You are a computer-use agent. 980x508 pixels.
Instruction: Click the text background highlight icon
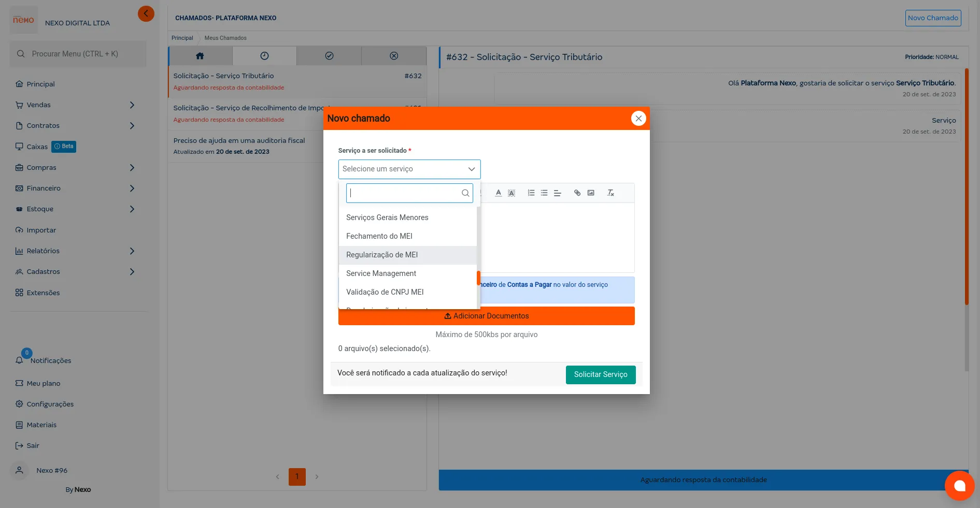coord(512,193)
